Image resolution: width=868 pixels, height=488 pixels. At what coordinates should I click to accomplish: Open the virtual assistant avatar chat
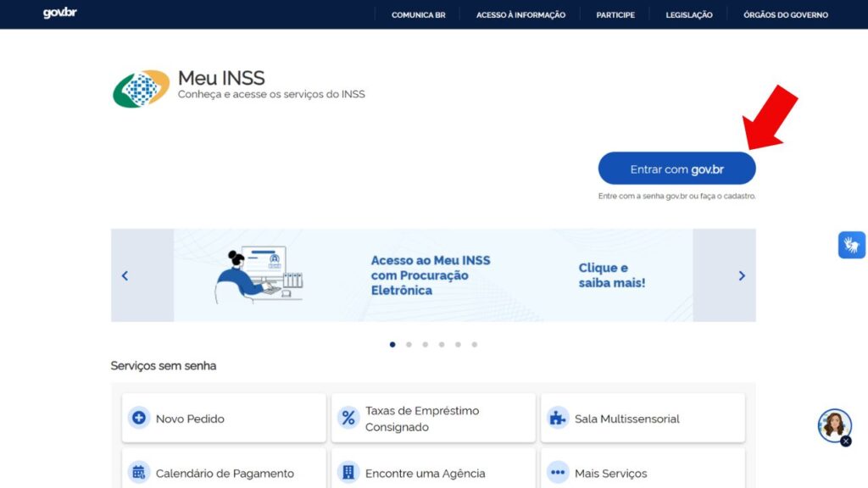point(833,424)
